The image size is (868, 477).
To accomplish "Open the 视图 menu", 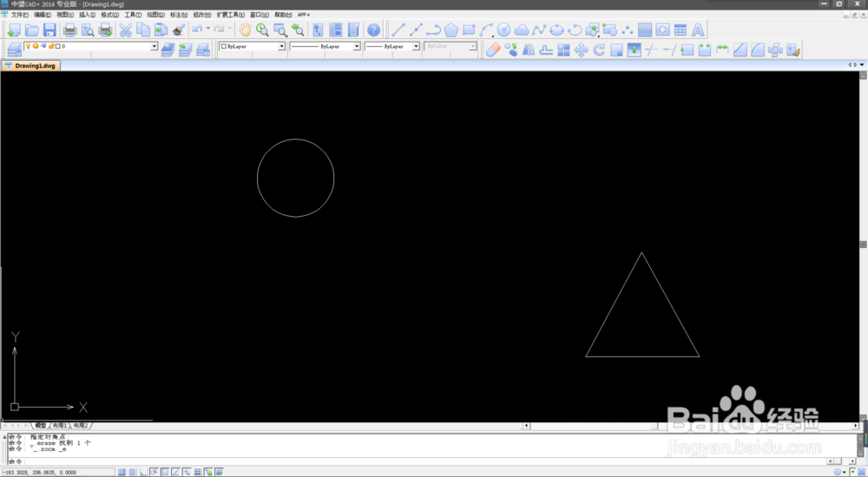I will coord(65,15).
